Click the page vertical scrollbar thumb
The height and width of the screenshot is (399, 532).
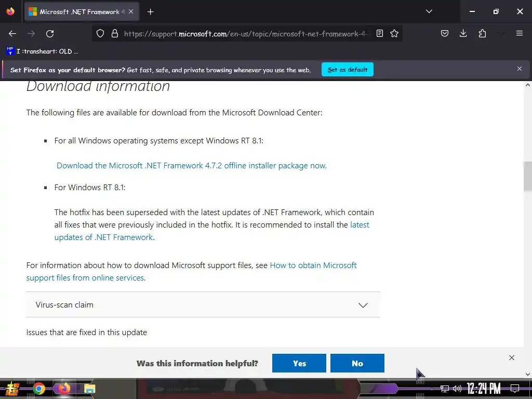tap(528, 177)
